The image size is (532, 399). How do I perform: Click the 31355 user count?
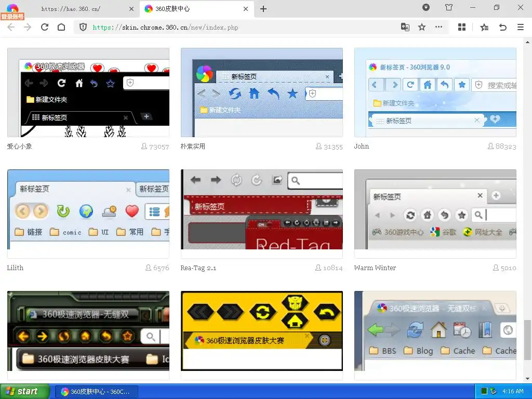pyautogui.click(x=329, y=147)
